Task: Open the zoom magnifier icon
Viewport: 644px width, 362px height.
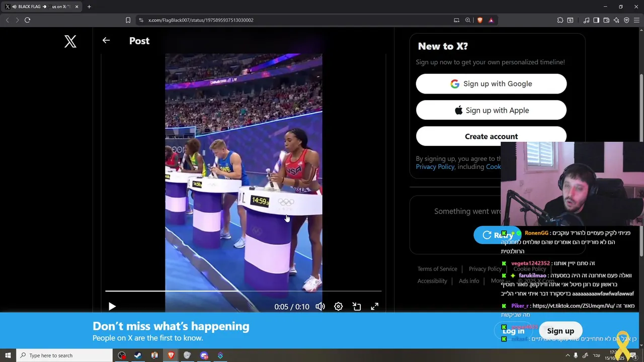Action: (467, 20)
